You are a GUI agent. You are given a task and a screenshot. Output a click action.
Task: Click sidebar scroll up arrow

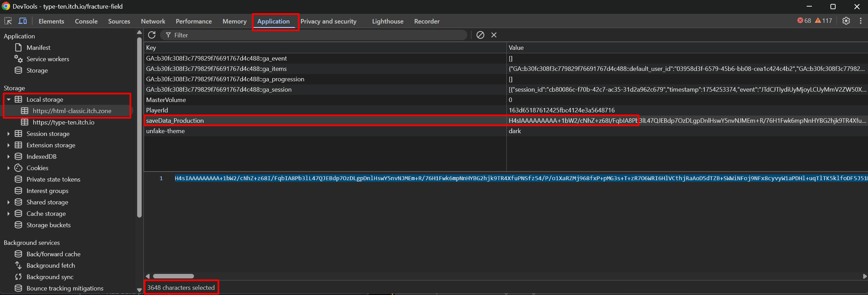(x=139, y=33)
